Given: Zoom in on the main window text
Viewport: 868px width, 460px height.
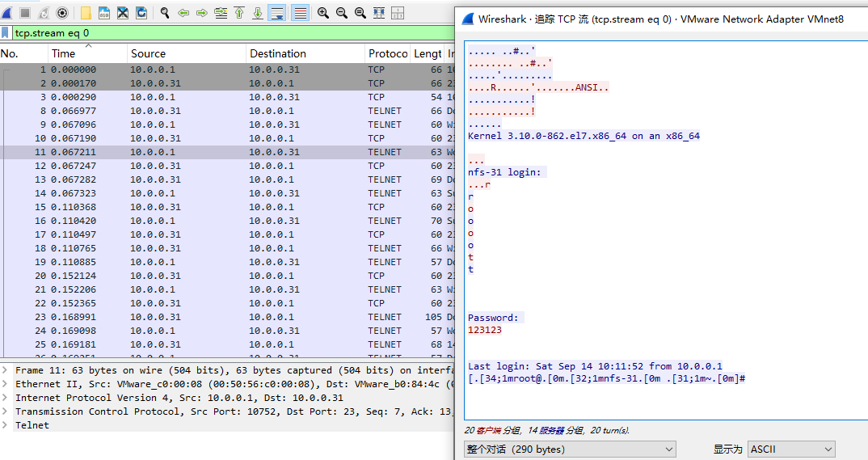Looking at the screenshot, I should point(323,12).
